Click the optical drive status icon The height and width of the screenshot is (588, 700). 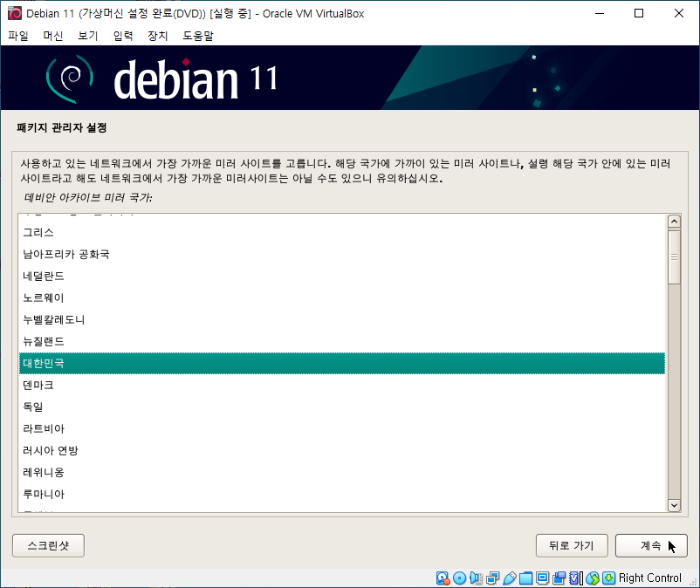459,578
